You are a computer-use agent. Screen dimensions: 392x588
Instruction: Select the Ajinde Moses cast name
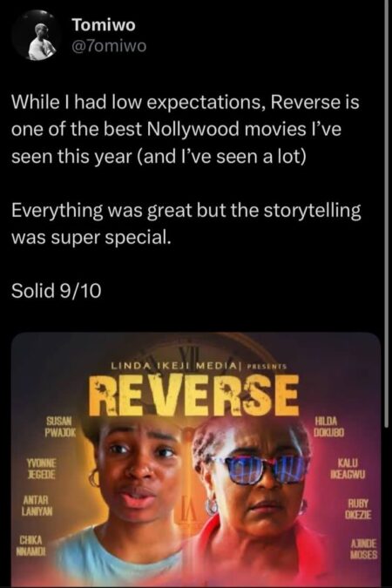[364, 549]
